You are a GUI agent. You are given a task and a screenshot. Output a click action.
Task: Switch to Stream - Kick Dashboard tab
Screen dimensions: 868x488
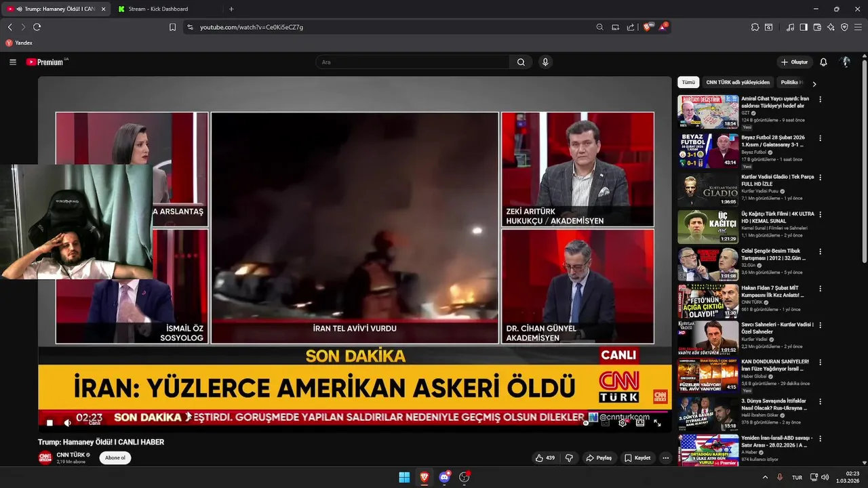(166, 9)
